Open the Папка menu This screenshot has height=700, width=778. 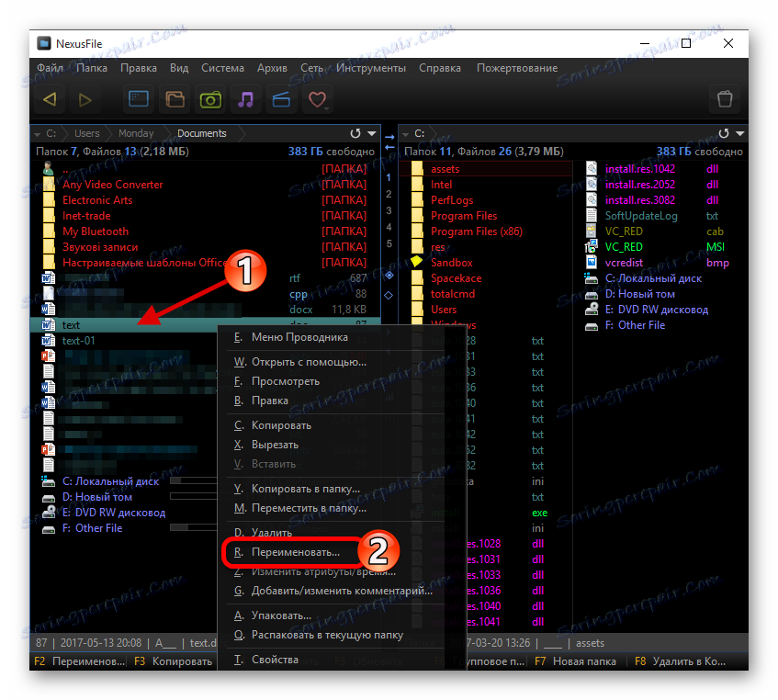tap(91, 68)
